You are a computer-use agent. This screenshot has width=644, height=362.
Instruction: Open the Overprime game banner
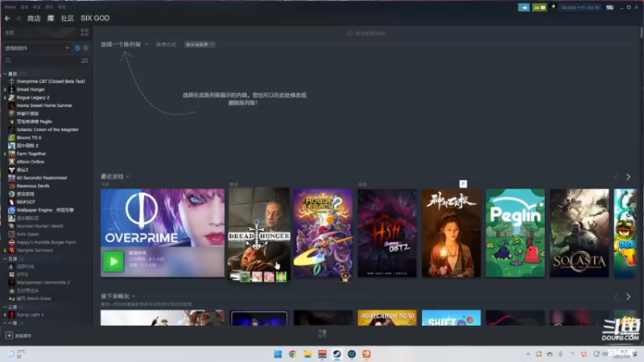(x=163, y=217)
